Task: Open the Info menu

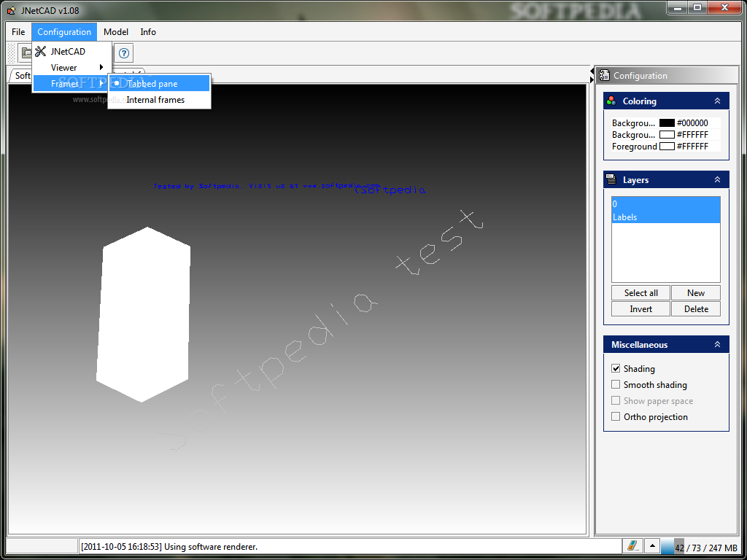Action: tap(148, 32)
